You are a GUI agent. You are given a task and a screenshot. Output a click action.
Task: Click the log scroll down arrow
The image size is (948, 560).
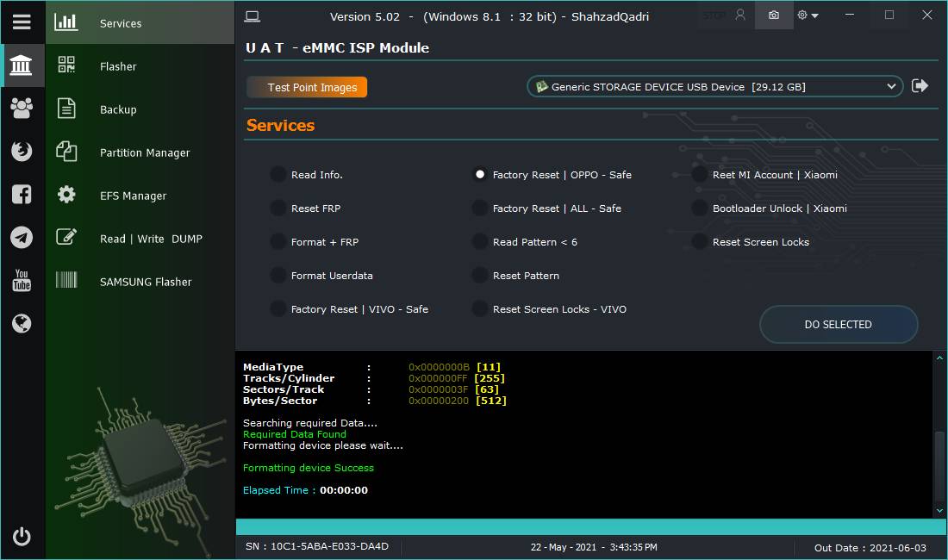[x=939, y=511]
